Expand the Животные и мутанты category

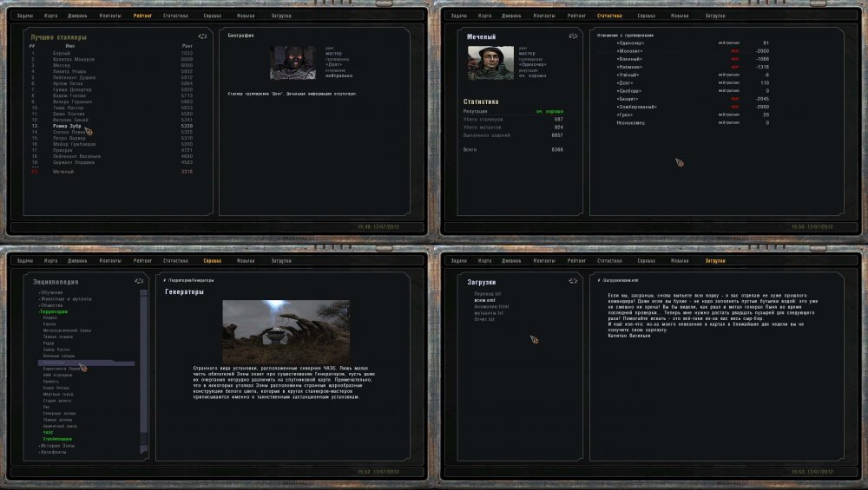coord(65,298)
